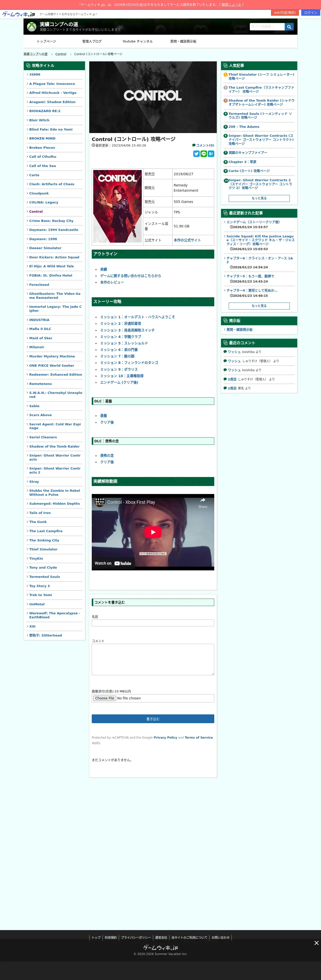Open ミッション 1：オールデスト・ハウスへようこそ
The width and height of the screenshot is (321, 980).
coord(138,317)
